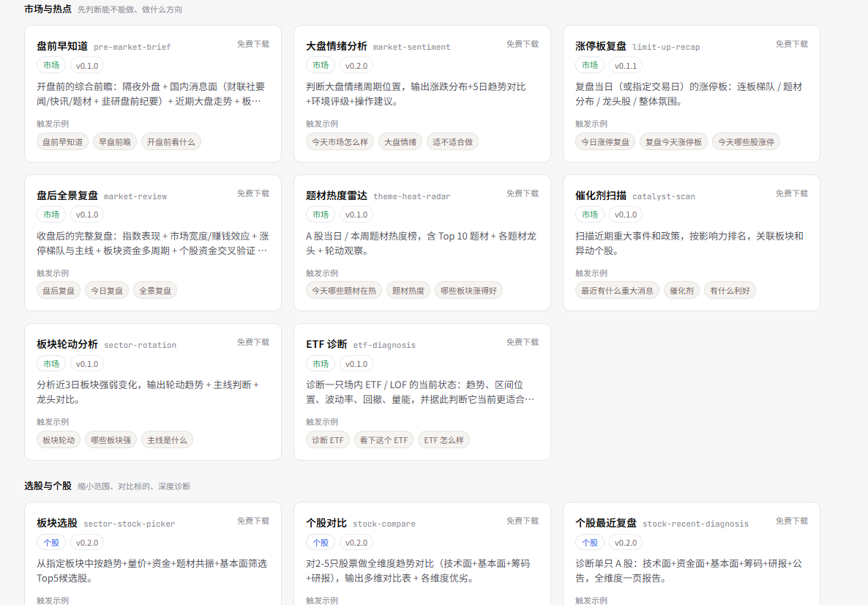Click 个股 tag on 板块选股 card
The image size is (868, 605).
click(x=51, y=543)
